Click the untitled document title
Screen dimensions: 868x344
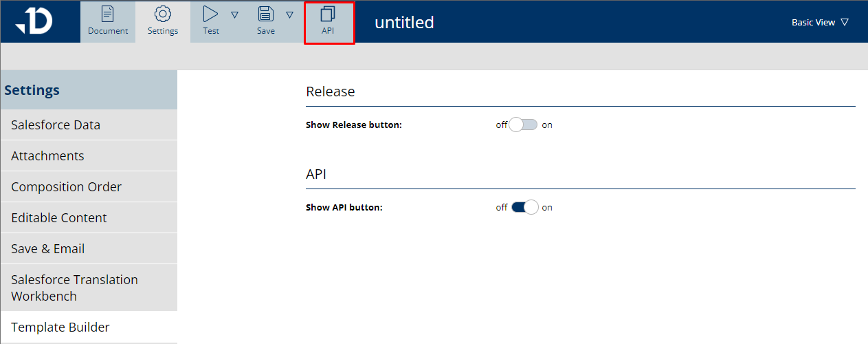pos(404,23)
